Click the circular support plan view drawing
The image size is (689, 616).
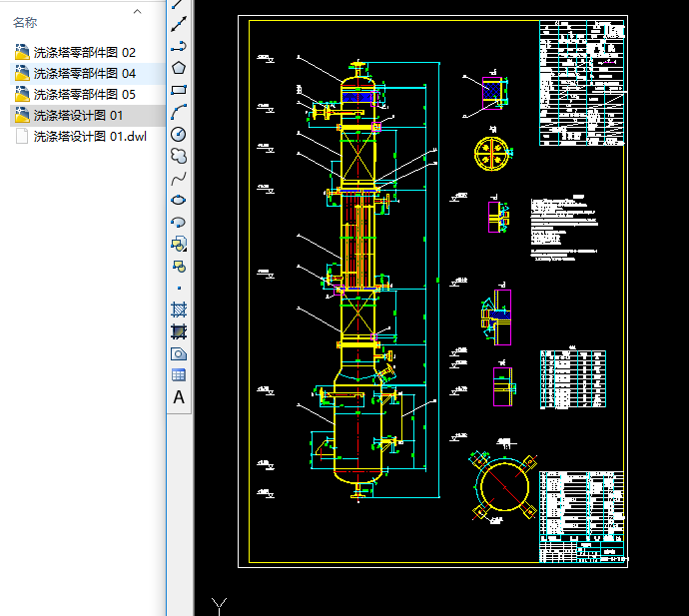coord(504,486)
